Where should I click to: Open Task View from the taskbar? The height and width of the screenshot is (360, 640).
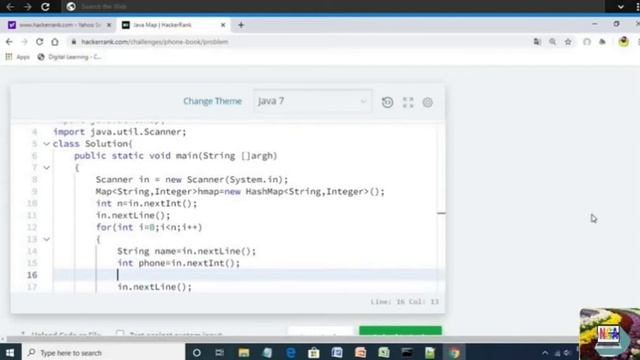point(220,352)
